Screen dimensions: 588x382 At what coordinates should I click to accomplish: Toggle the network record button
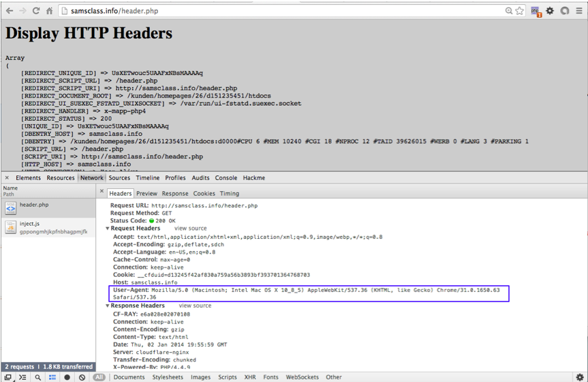pos(67,377)
